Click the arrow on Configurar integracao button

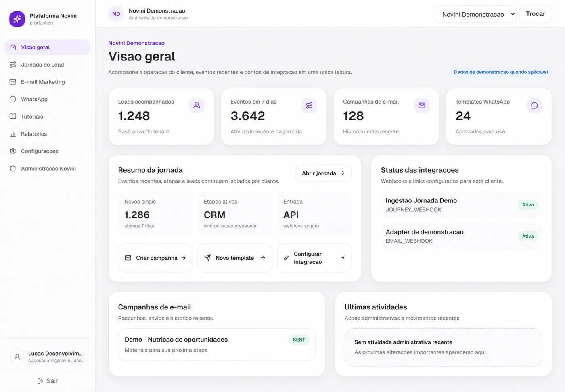pos(343,258)
